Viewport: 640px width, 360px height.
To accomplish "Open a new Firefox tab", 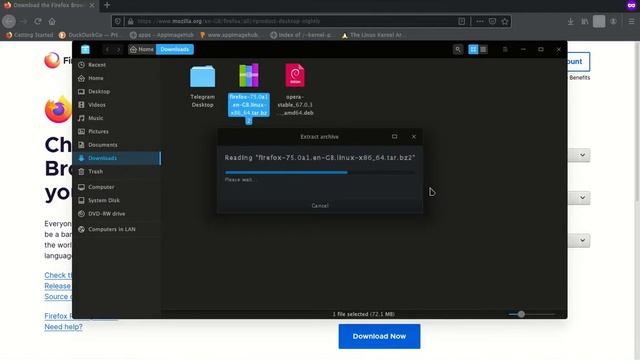I will tap(107, 5).
